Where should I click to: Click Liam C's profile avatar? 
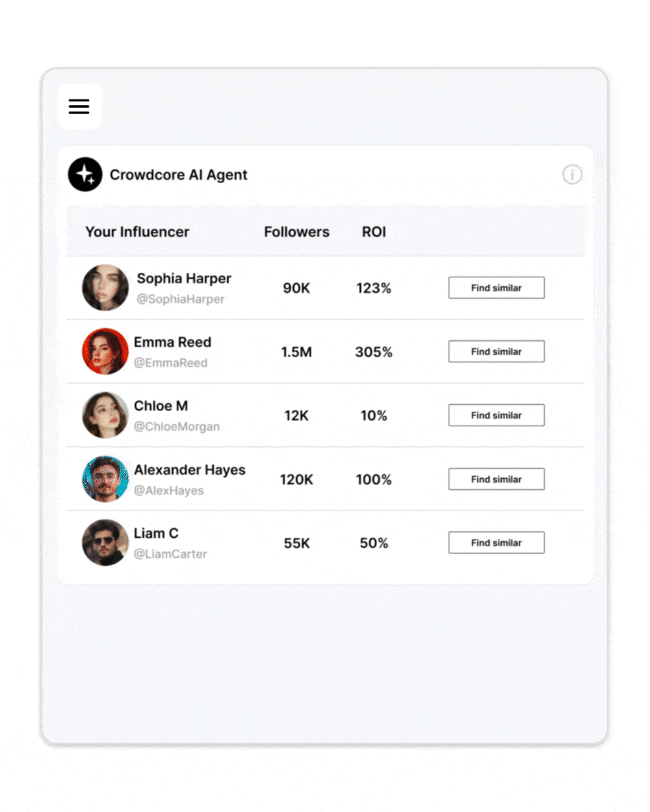(105, 542)
